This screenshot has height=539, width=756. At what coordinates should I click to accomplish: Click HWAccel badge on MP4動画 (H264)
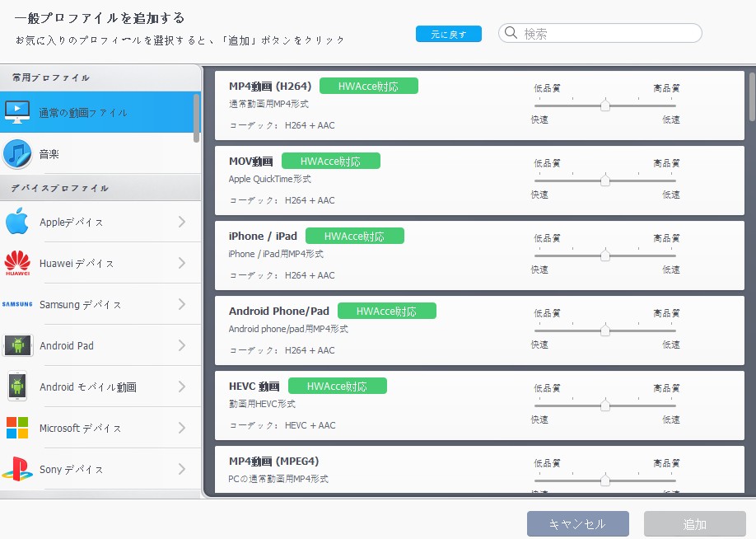369,86
